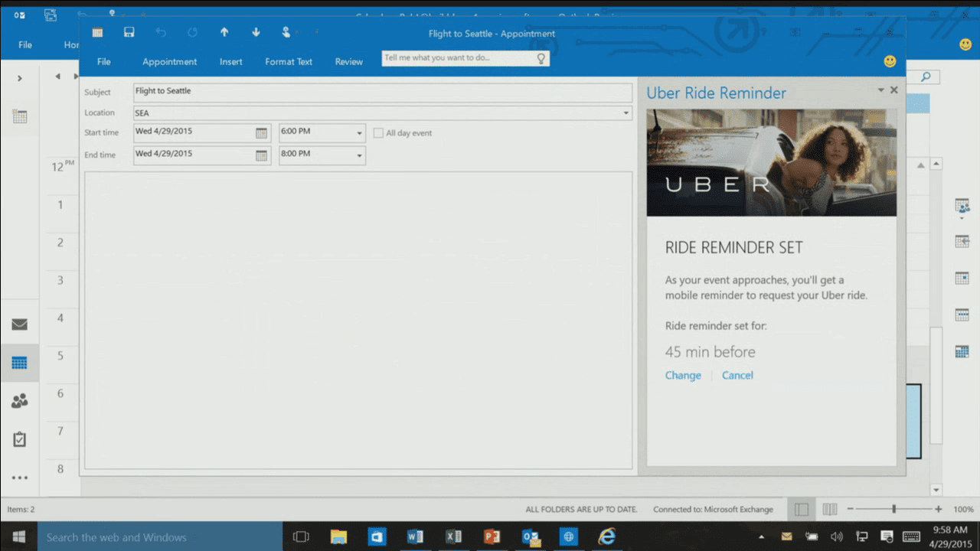Click Change ride reminder link
This screenshot has height=551, width=980.
(683, 375)
